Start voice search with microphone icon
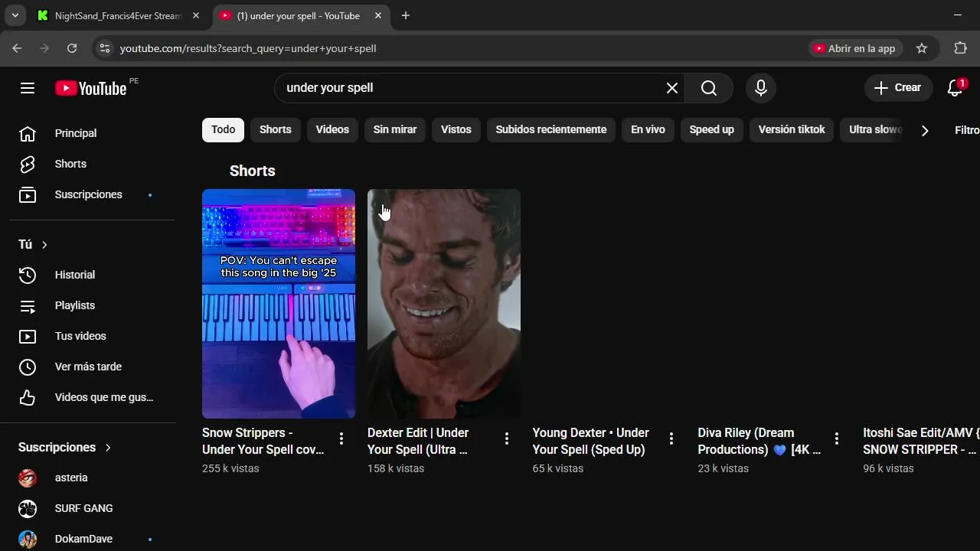The width and height of the screenshot is (980, 551). click(x=761, y=88)
